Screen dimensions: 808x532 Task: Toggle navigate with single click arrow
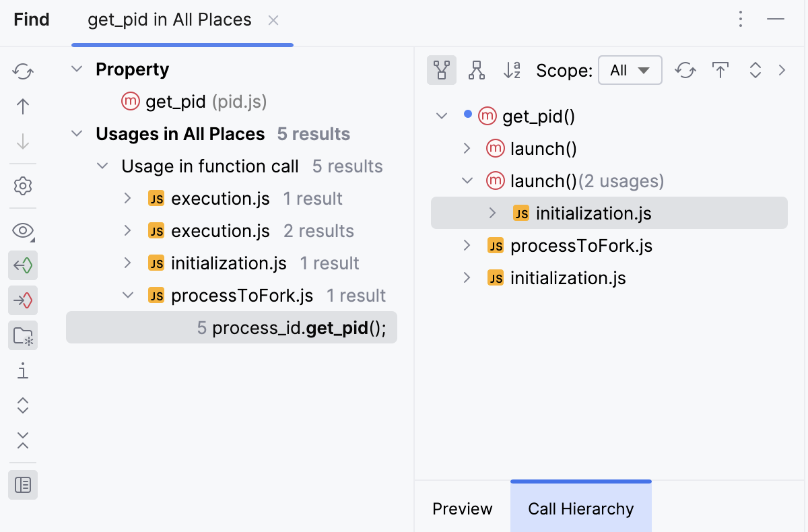23,300
